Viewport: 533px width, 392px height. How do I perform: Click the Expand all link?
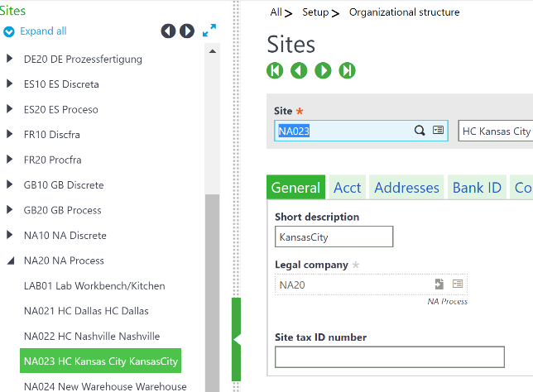pos(43,31)
